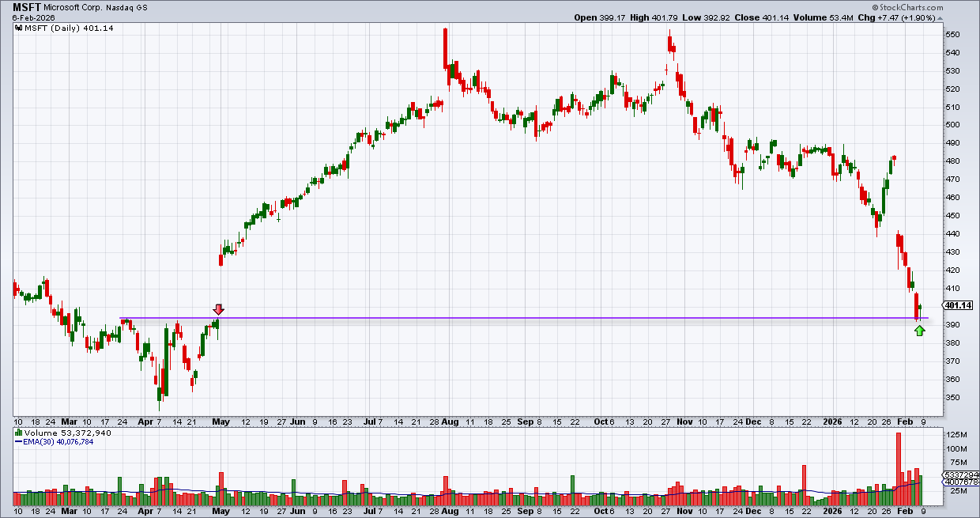The width and height of the screenshot is (980, 518).
Task: Click 2026 on the price chart's date axis
Action: click(x=831, y=422)
